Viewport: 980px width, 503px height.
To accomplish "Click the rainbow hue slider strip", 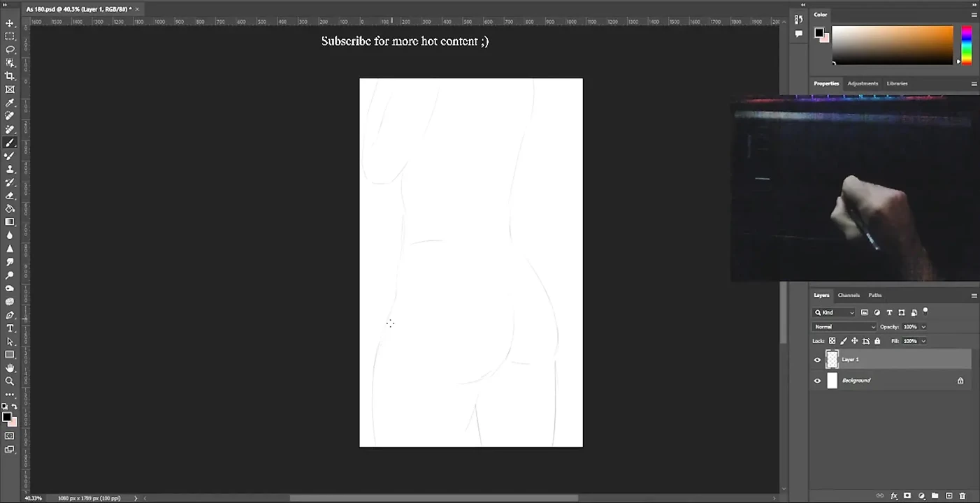I will tap(966, 45).
